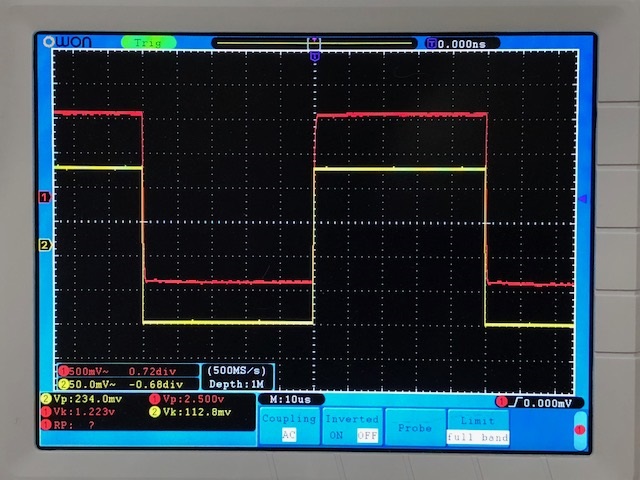Click the (500MS/s) sample rate readout

coord(237,371)
